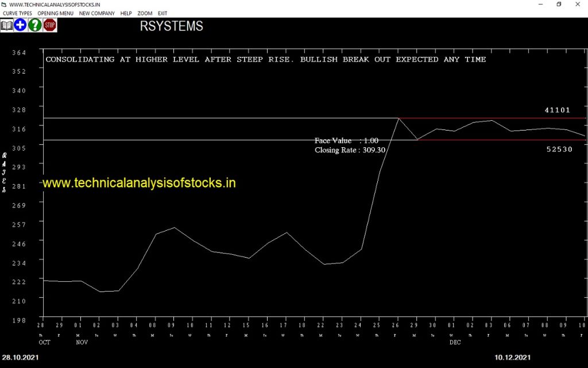Open the HELP menu
Screen dimensions: 588x368
126,13
